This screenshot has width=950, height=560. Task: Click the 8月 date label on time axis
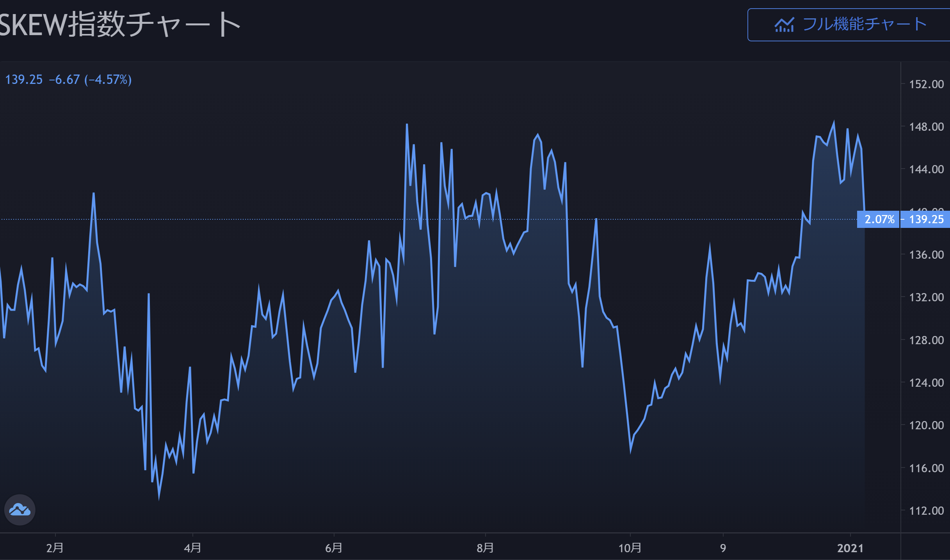485,548
